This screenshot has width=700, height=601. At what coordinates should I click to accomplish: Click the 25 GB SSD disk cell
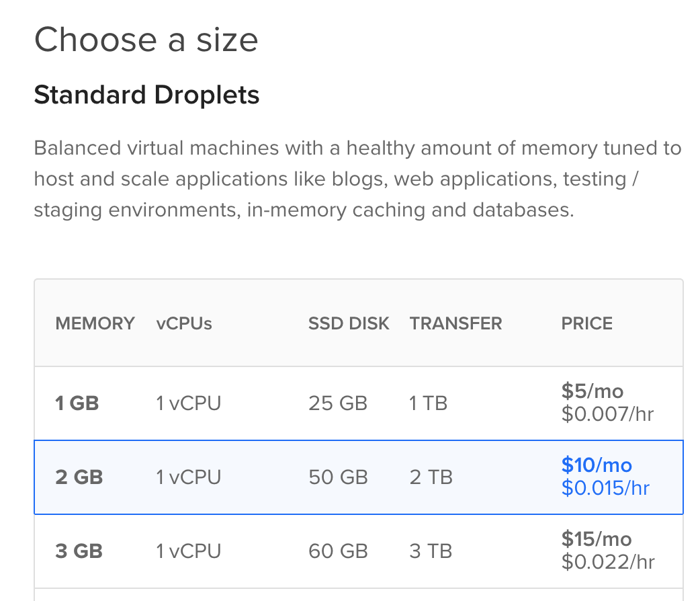click(x=338, y=403)
